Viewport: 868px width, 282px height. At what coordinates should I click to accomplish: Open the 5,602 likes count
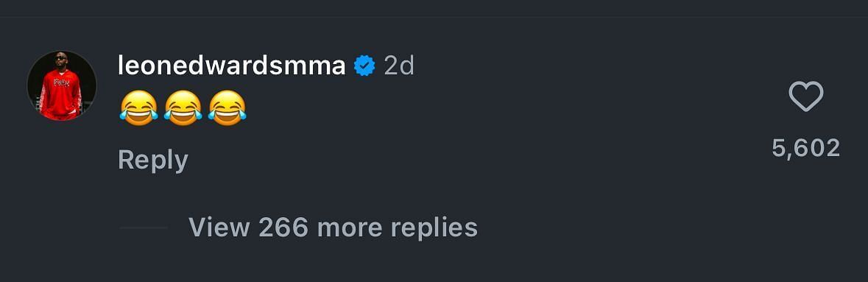[805, 149]
